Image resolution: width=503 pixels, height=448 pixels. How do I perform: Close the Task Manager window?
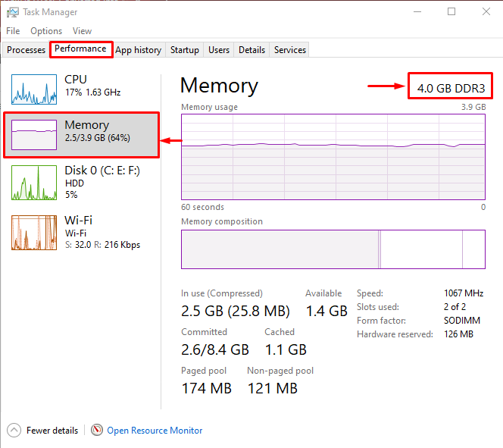coord(486,12)
